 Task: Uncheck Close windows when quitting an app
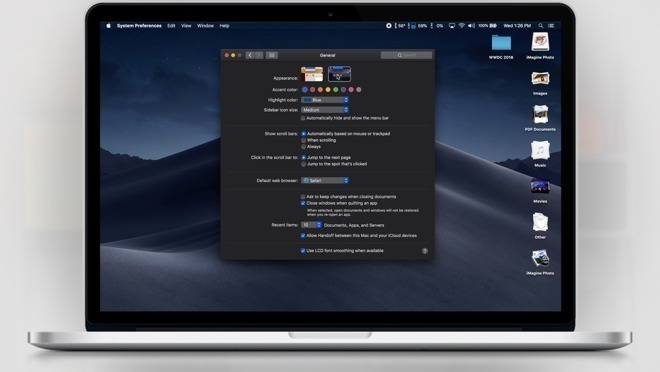coord(303,203)
